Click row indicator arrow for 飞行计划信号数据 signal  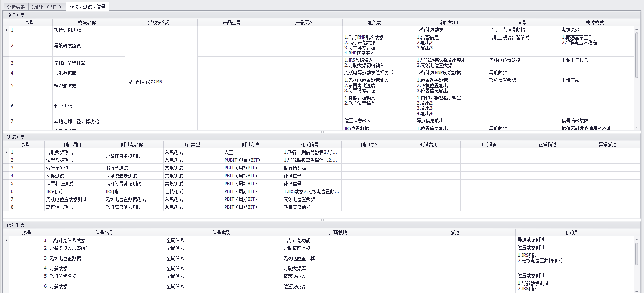pos(6,240)
